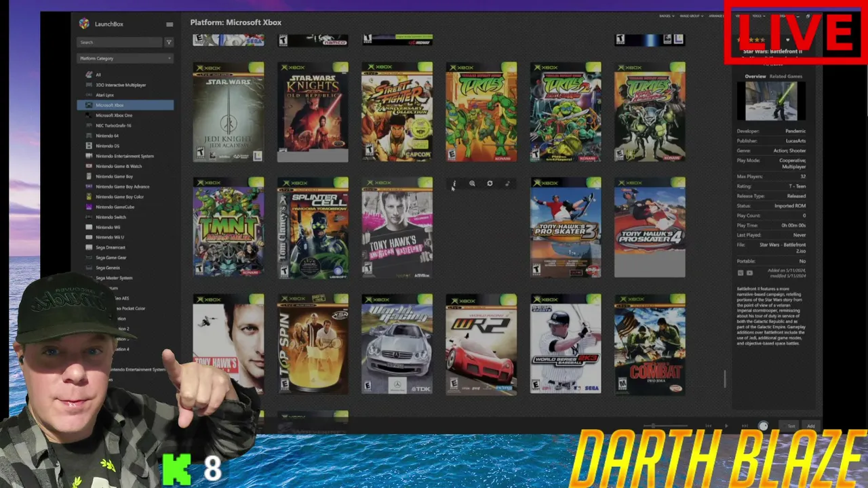Select the Tony Hawk's Pro Skater 4 cover

[x=650, y=228]
